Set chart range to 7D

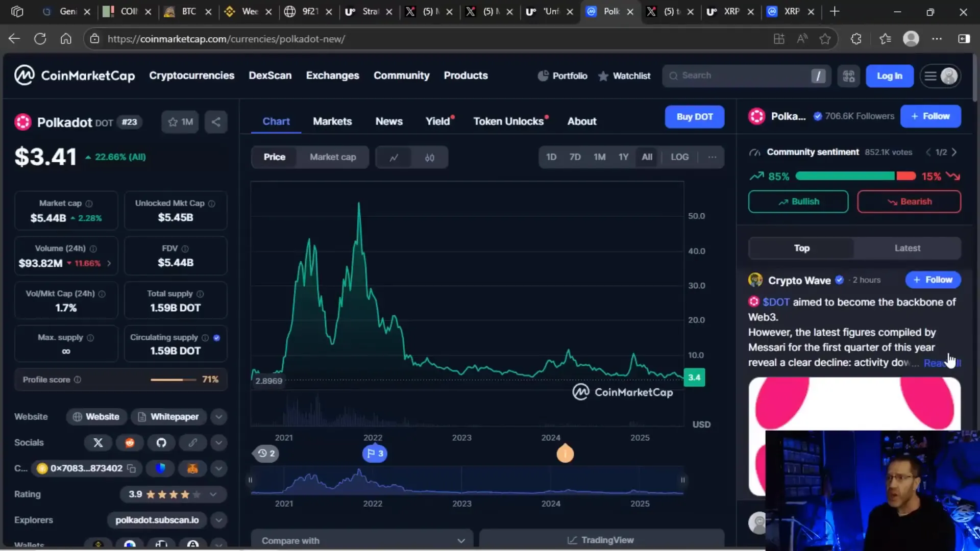pos(575,157)
